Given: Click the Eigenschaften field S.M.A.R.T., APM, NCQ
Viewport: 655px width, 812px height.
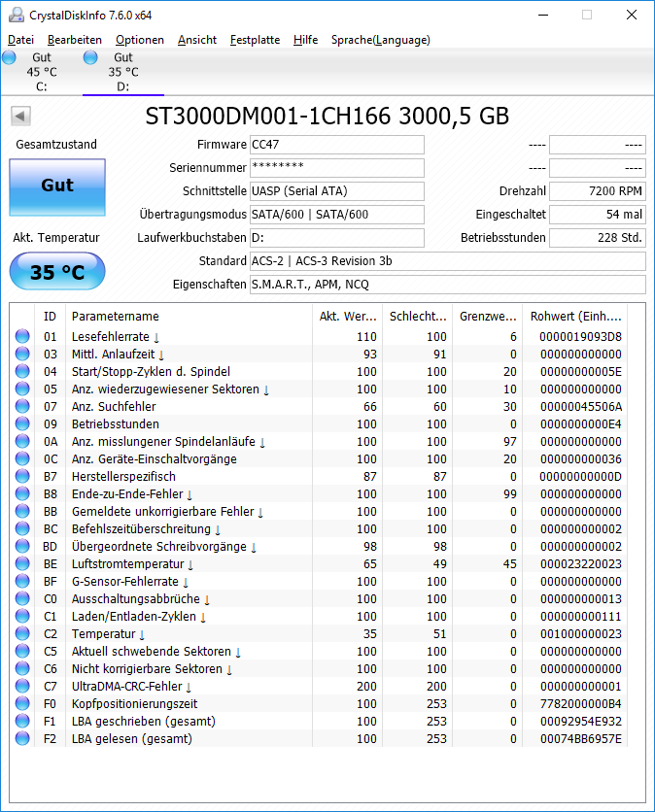Looking at the screenshot, I should click(448, 285).
